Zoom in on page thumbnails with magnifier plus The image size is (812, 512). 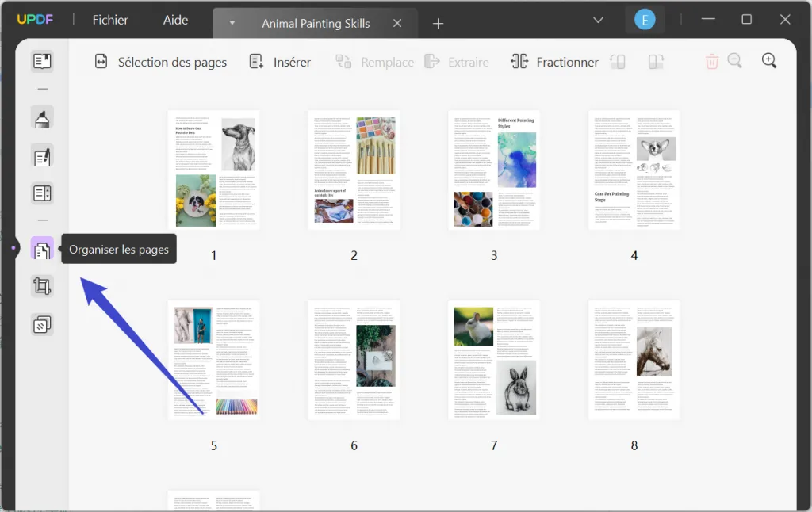click(x=768, y=59)
